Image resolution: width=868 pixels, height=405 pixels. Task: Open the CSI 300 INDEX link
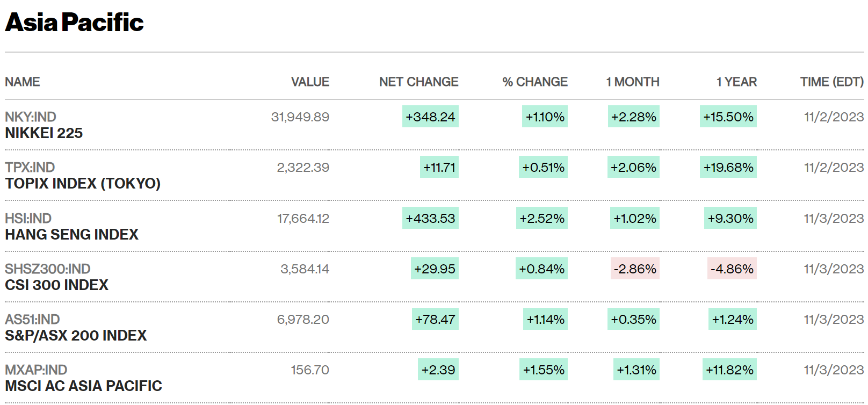(57, 285)
